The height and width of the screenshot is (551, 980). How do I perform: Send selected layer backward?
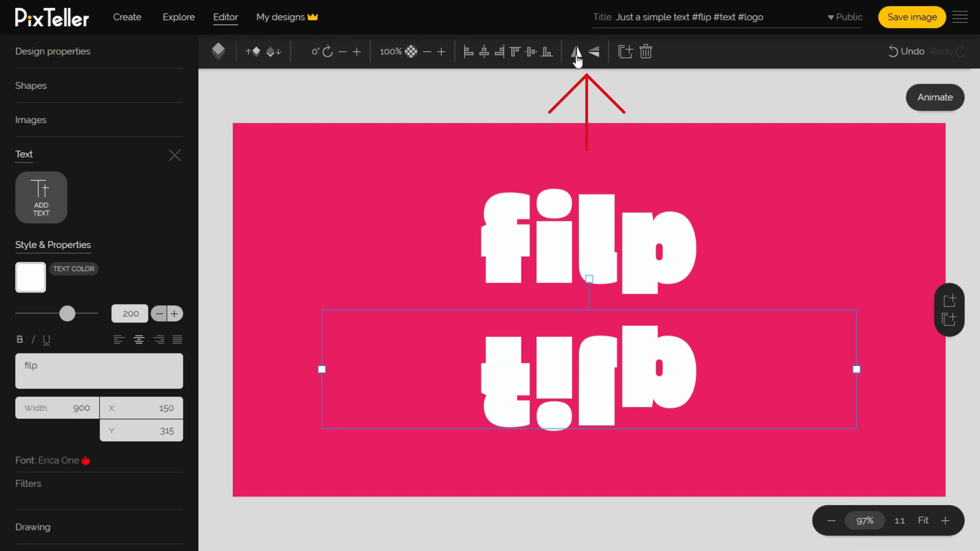tap(274, 52)
